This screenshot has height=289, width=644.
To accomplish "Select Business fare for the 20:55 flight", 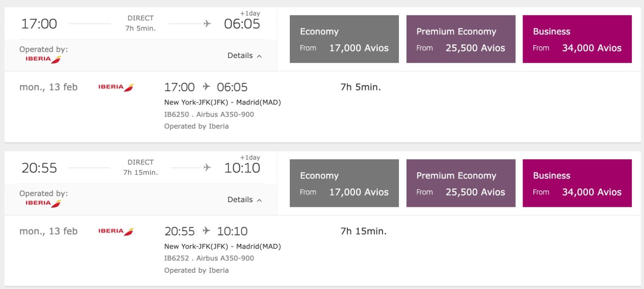I will 577,183.
